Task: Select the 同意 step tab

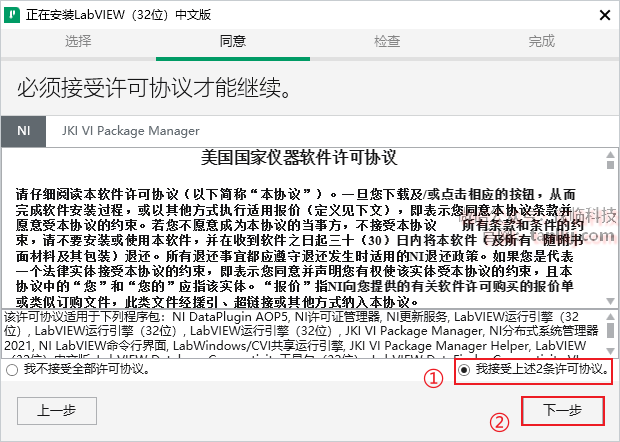Action: coord(233,41)
